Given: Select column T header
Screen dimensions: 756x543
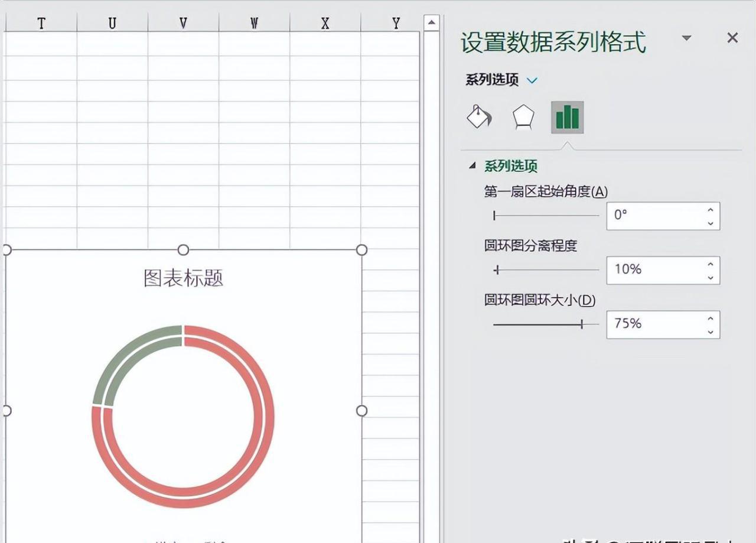Looking at the screenshot, I should 41,23.
